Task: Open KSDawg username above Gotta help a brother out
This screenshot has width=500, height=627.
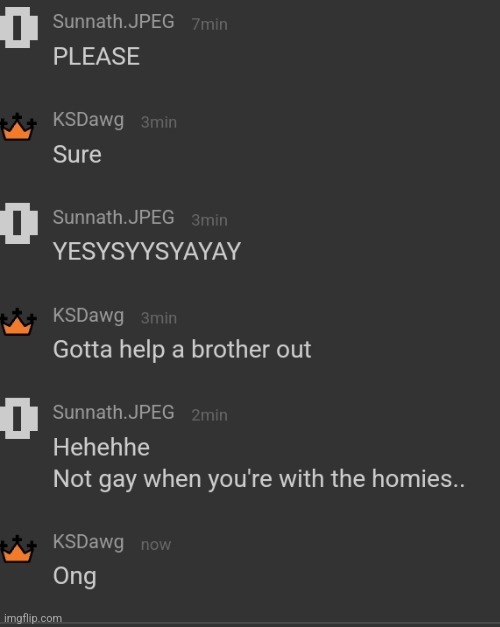Action: point(88,316)
